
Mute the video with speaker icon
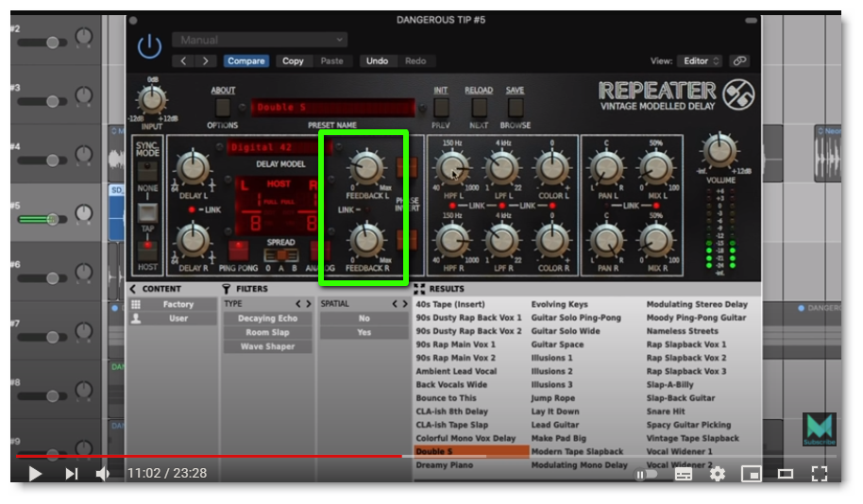[102, 473]
